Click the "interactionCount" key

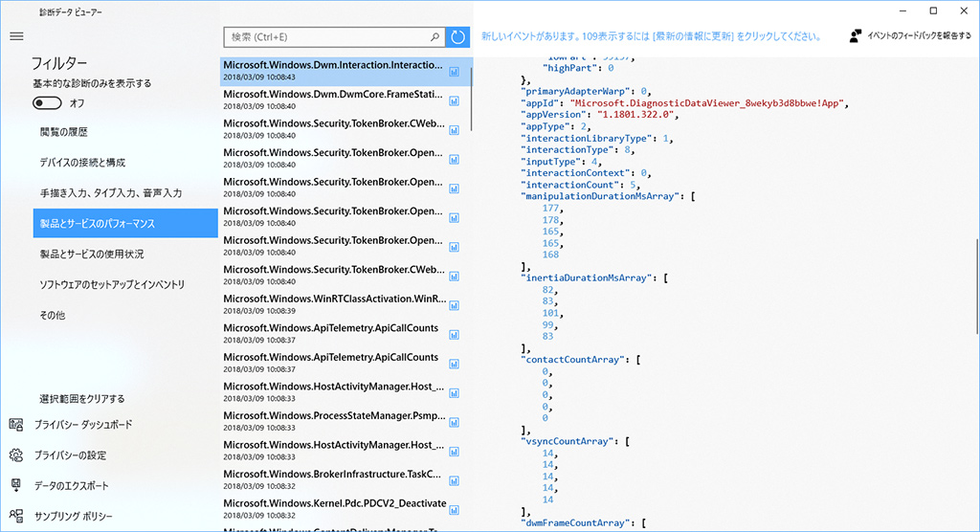click(570, 185)
